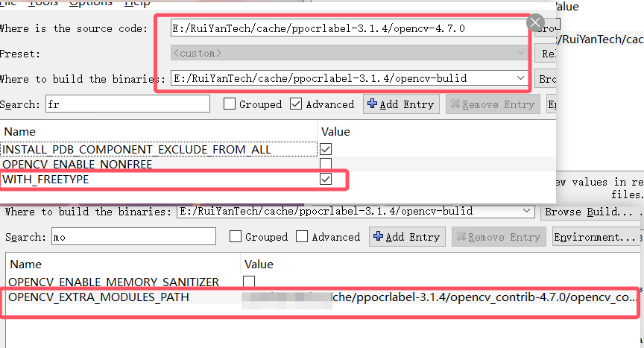The height and width of the screenshot is (348, 644).
Task: Click the lower build binaries path combo box text
Action: [326, 212]
